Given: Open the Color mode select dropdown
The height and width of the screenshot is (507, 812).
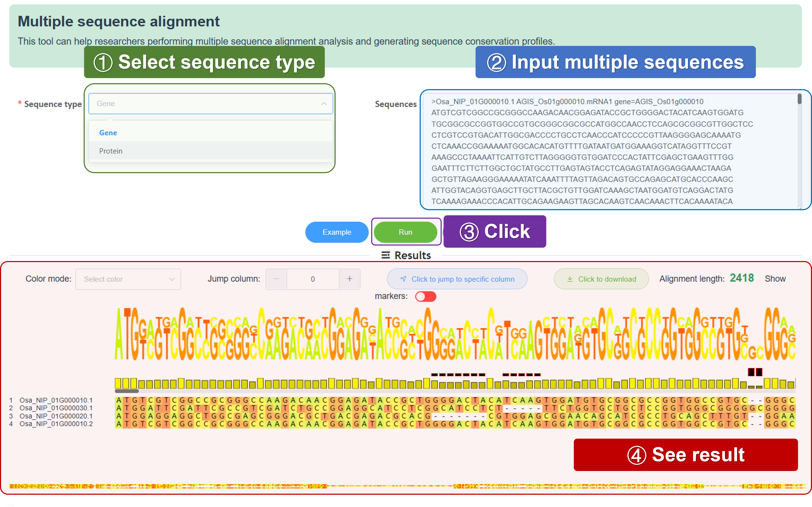Looking at the screenshot, I should click(128, 279).
